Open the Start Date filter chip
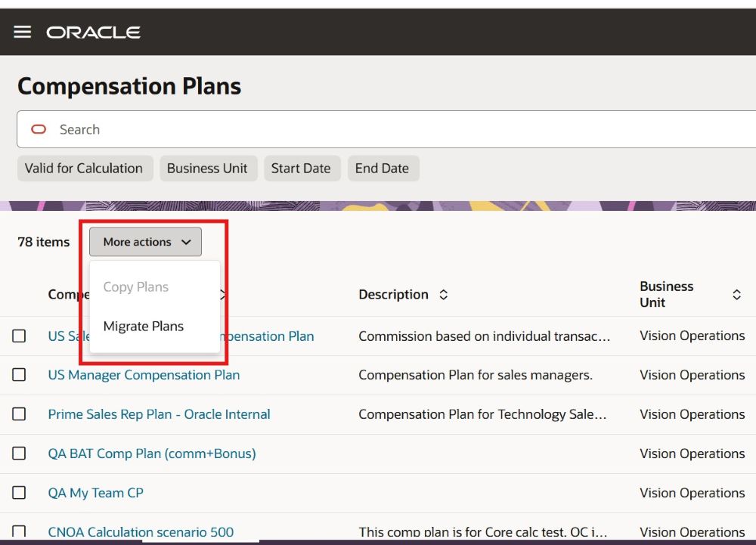This screenshot has height=545, width=756. (302, 168)
